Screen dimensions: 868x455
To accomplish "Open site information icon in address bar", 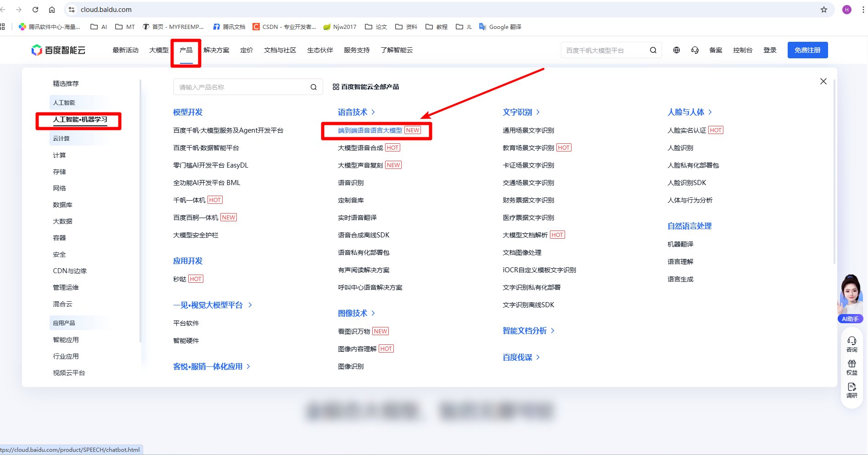I will [72, 10].
